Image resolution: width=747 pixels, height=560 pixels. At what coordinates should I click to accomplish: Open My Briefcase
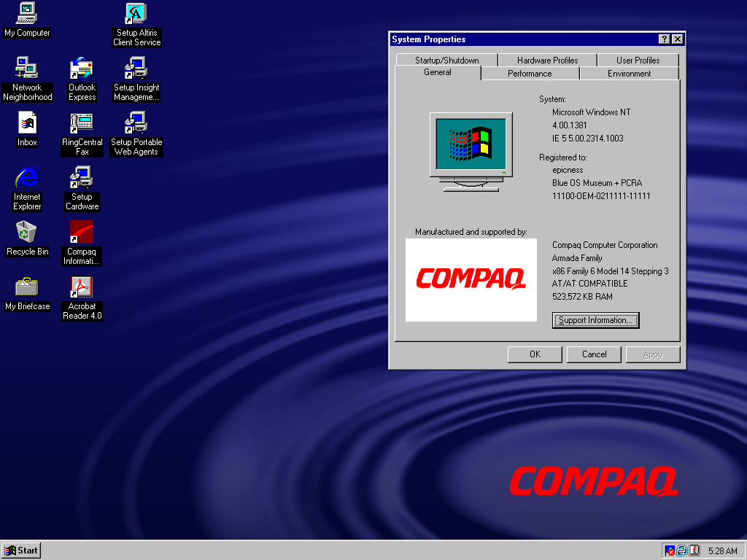(26, 287)
